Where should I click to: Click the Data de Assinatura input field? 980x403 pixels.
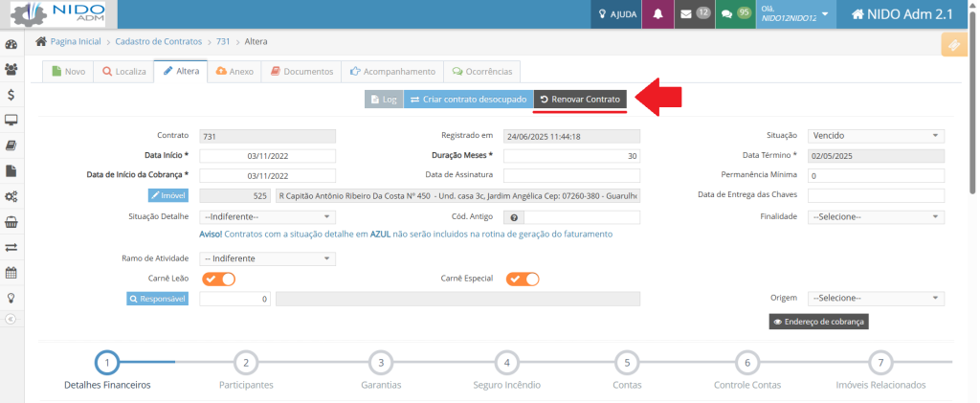(x=571, y=175)
